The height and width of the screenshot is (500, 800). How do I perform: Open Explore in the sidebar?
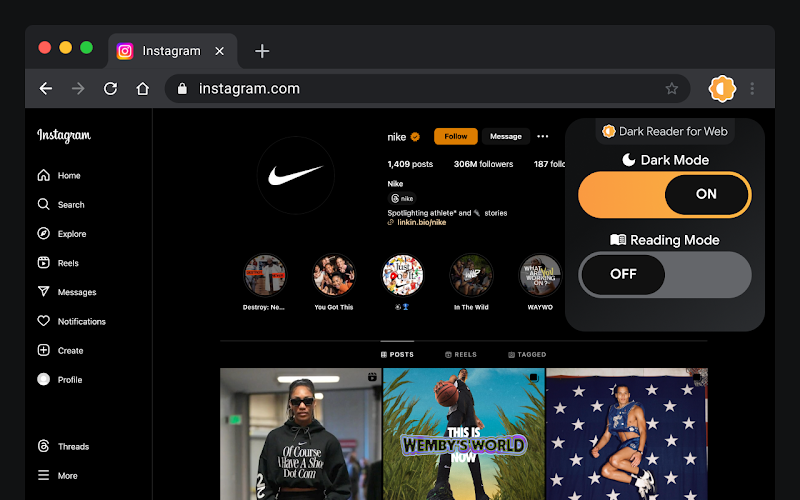[x=62, y=234]
